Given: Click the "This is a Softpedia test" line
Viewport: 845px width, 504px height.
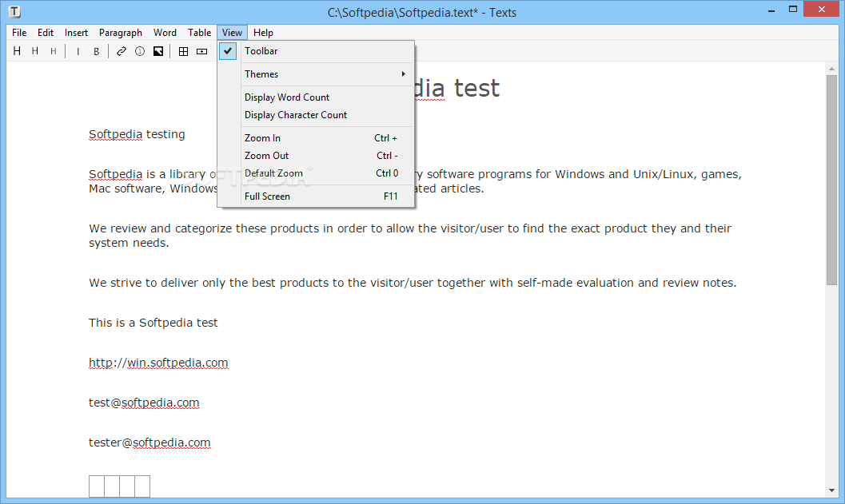Looking at the screenshot, I should coord(153,323).
